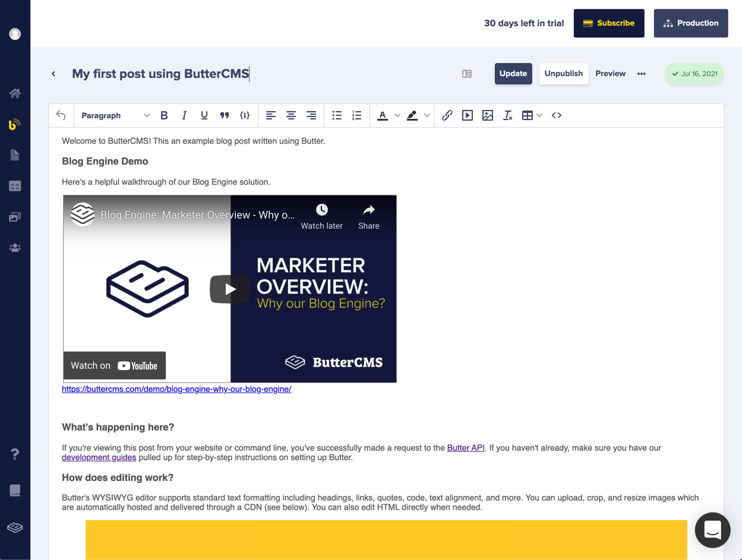Click the What's happening here? heading

[x=118, y=427]
